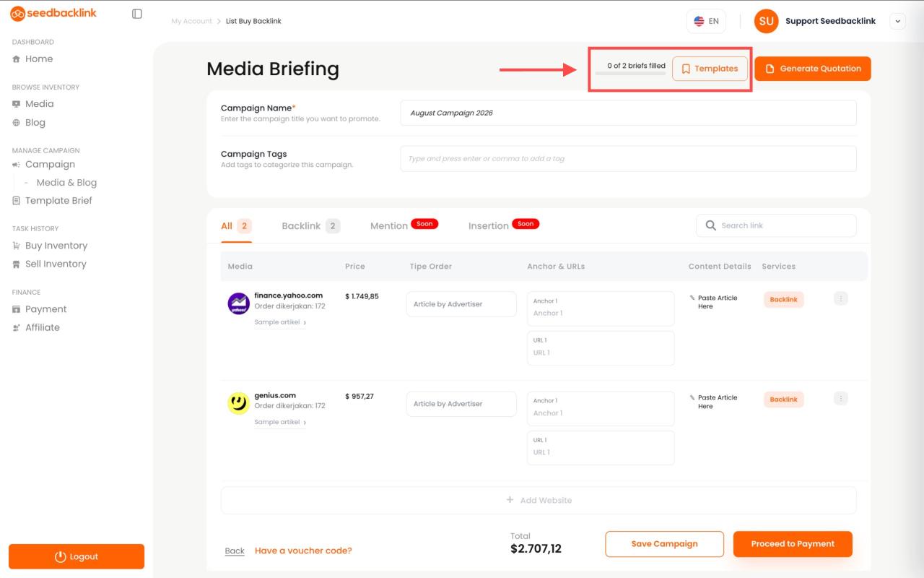Fill Anchor 1 field for genius.com
The width and height of the screenshot is (924, 578).
click(x=601, y=409)
